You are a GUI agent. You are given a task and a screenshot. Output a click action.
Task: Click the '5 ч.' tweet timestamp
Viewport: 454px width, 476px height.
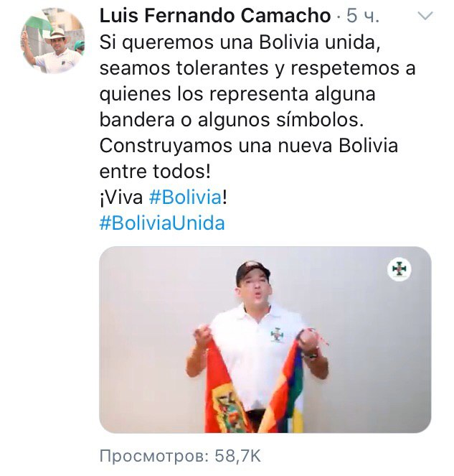363,16
